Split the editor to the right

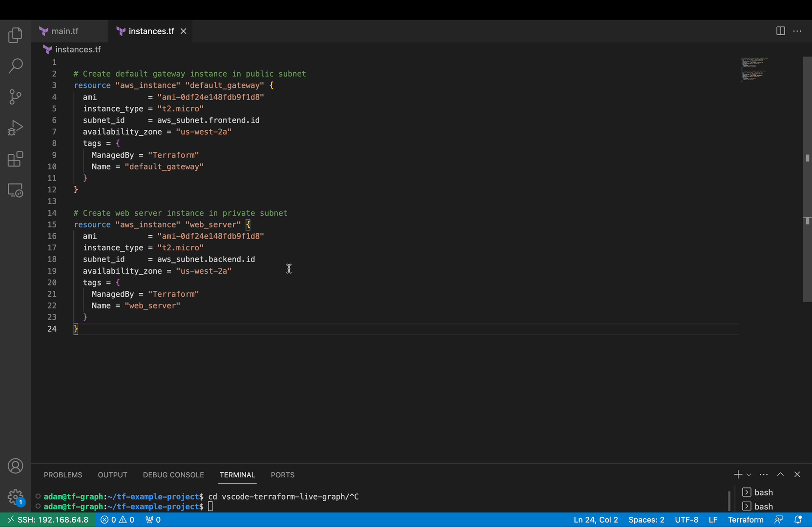tap(780, 31)
